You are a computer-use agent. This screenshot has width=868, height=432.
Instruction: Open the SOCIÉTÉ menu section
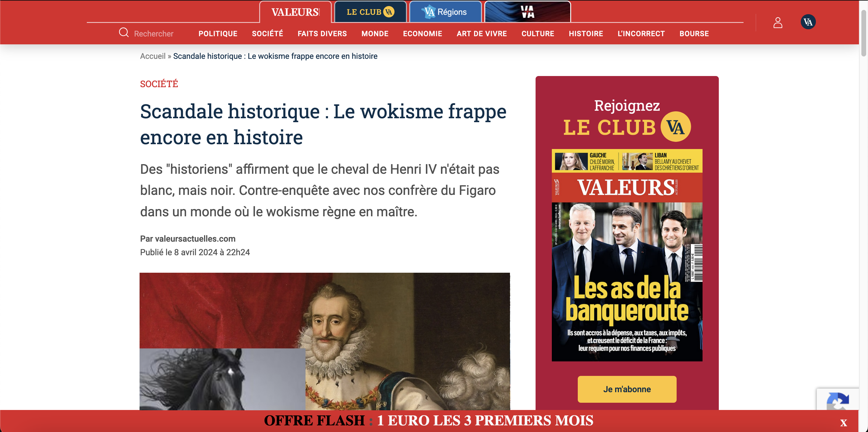267,34
